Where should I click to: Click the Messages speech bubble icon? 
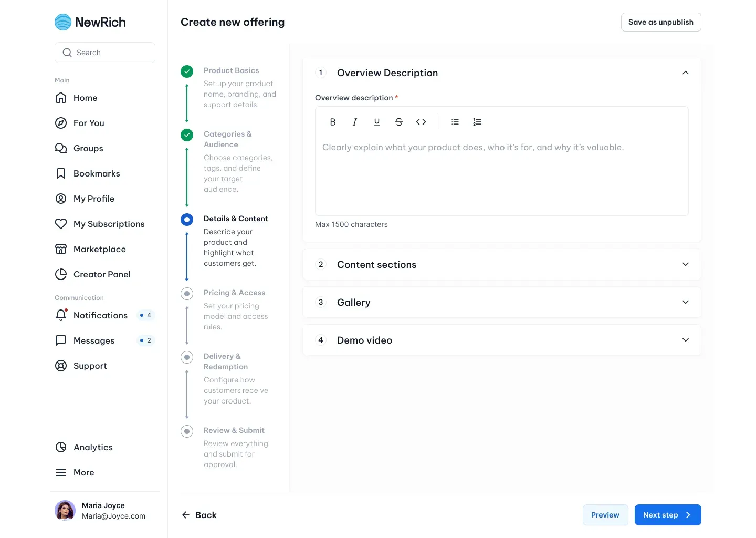click(x=61, y=340)
